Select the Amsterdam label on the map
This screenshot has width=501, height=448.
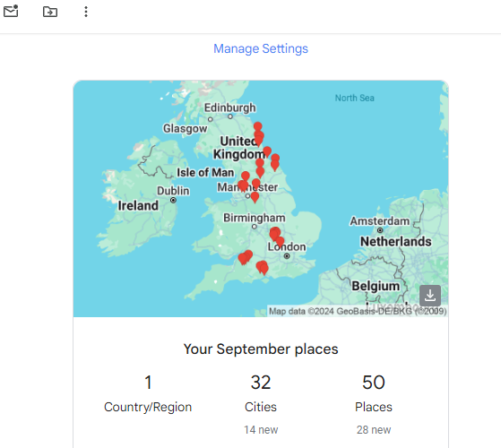pyautogui.click(x=380, y=221)
